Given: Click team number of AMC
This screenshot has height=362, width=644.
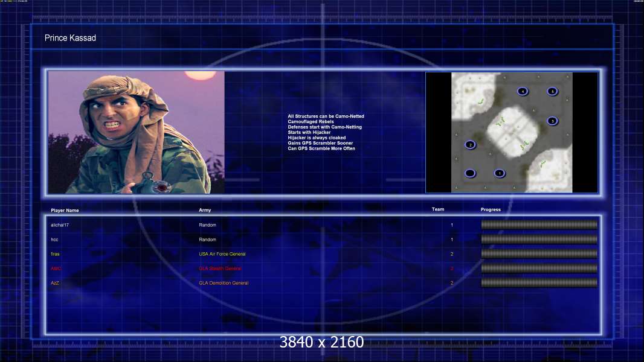Looking at the screenshot, I should [452, 268].
